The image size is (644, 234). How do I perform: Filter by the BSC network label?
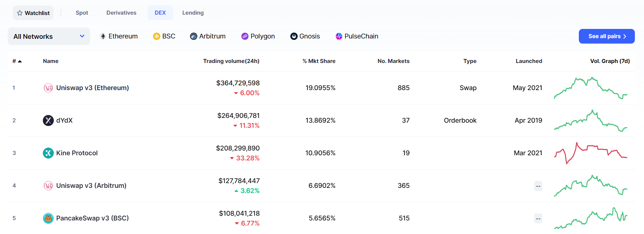169,36
